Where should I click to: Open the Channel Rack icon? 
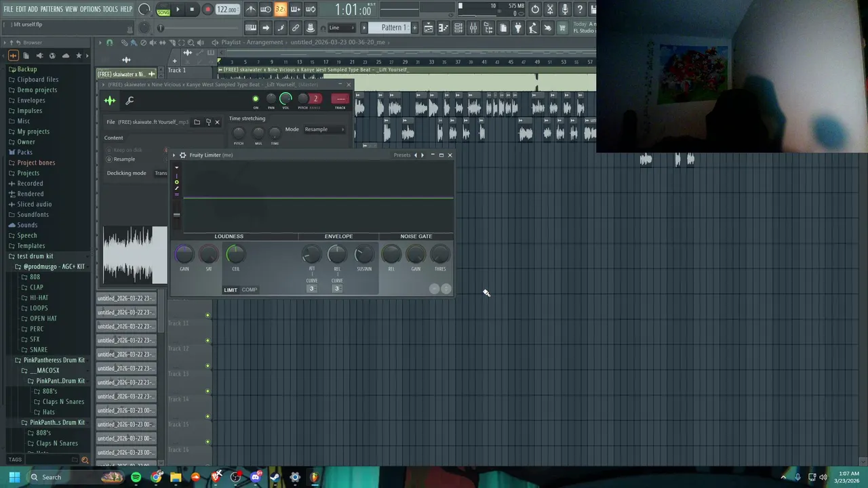pyautogui.click(x=458, y=28)
